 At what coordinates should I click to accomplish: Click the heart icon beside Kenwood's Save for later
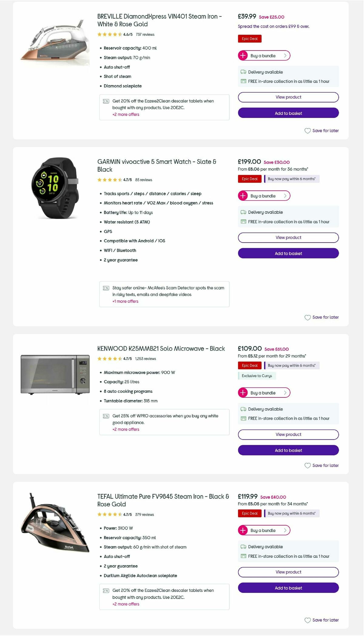pyautogui.click(x=307, y=465)
